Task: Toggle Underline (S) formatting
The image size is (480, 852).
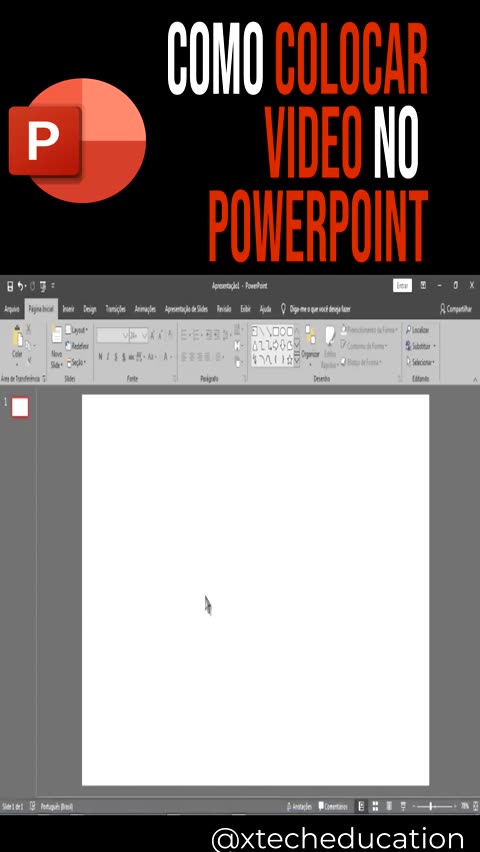Action: coord(116,357)
